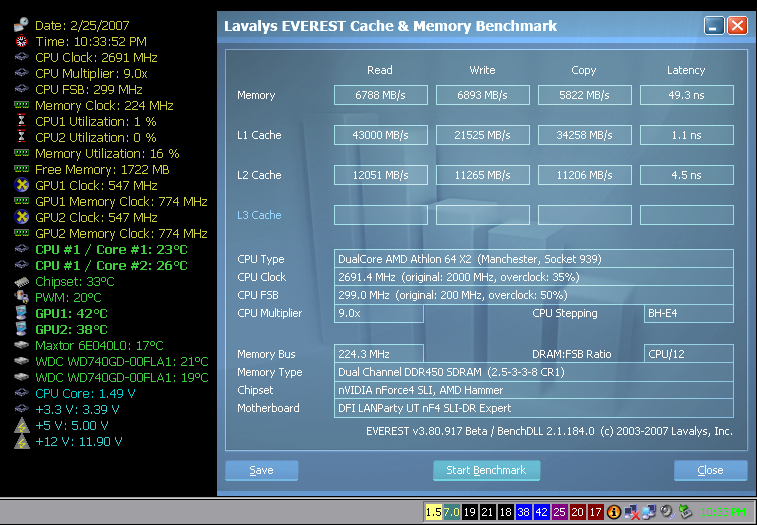Viewport: 757px width, 525px height.
Task: Click the disconnected network tray icon
Action: tap(631, 512)
